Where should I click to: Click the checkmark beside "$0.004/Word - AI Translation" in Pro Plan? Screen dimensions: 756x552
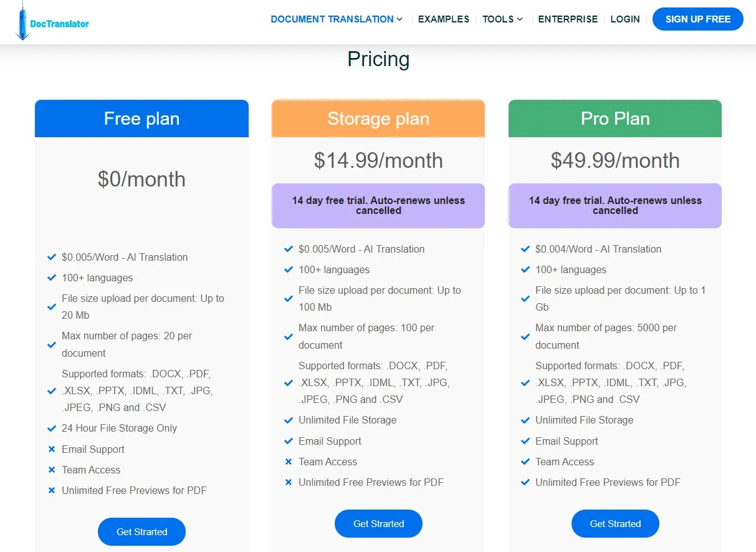point(525,249)
